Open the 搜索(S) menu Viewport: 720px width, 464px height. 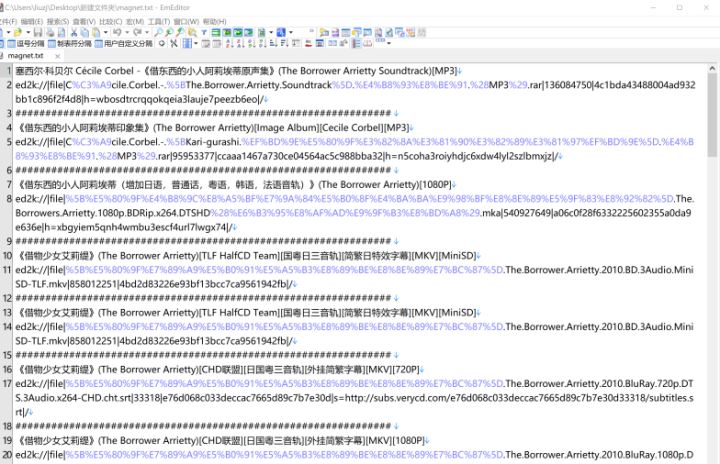[x=58, y=21]
